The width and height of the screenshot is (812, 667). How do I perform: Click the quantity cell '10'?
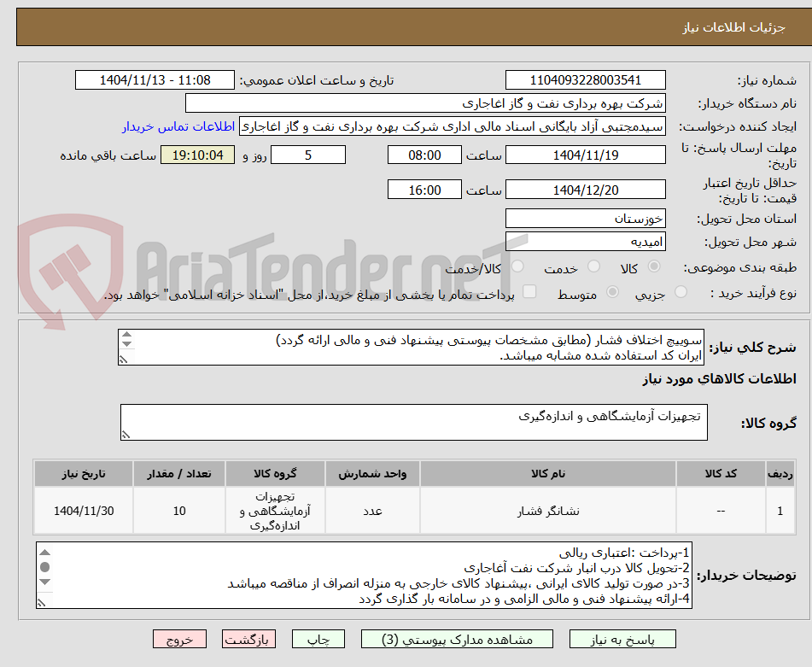click(x=179, y=511)
